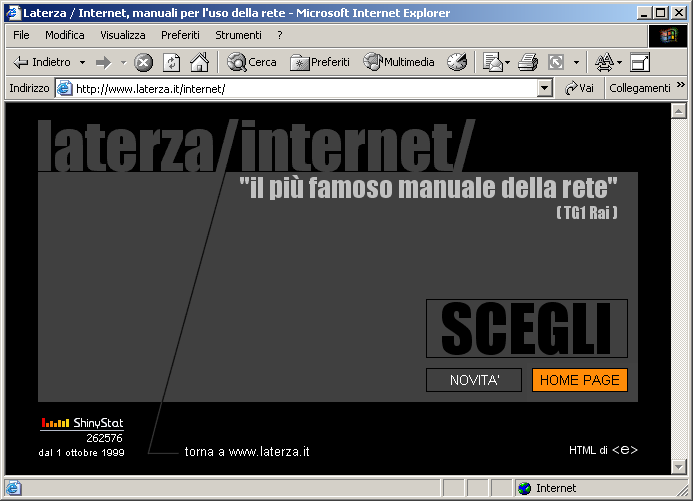The image size is (693, 501).
Task: Stop loading with the X icon
Action: (143, 62)
